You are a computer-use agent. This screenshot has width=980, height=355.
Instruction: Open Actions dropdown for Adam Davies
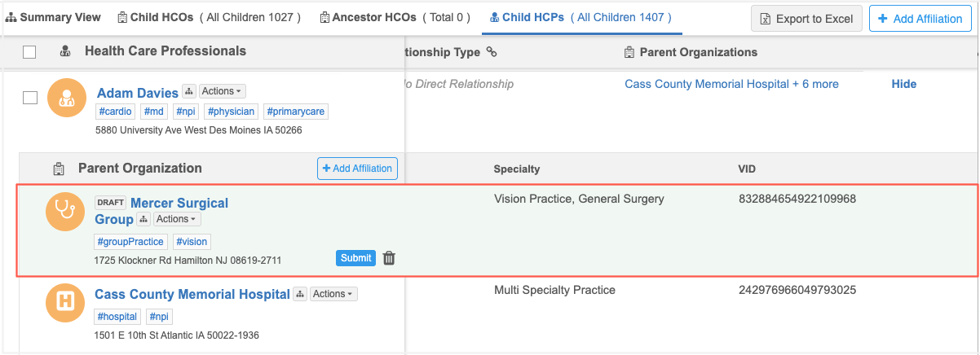pyautogui.click(x=222, y=91)
